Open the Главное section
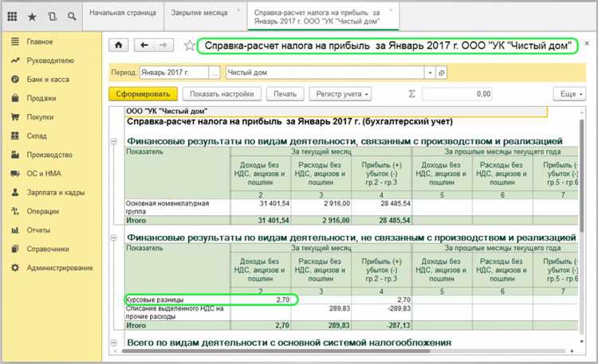Screen dimensions: 598x364 (x=40, y=41)
